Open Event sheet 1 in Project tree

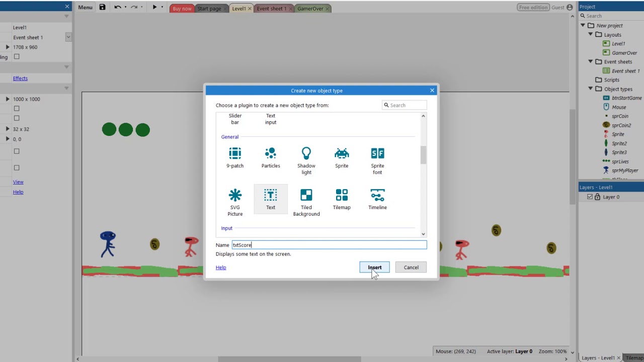[x=625, y=71]
